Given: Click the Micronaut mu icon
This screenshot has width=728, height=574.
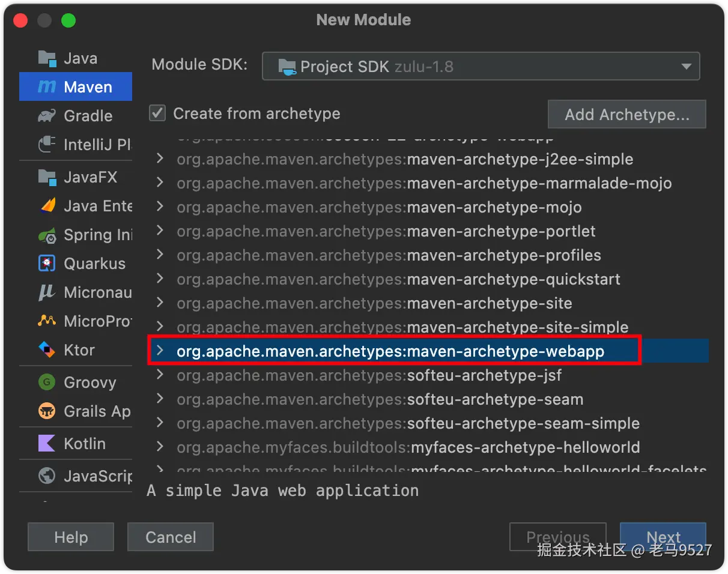Looking at the screenshot, I should coord(47,292).
